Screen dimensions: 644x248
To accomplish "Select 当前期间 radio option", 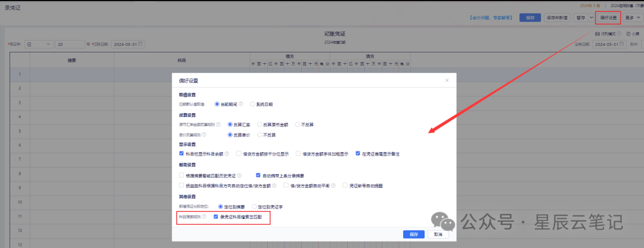I will pos(217,104).
